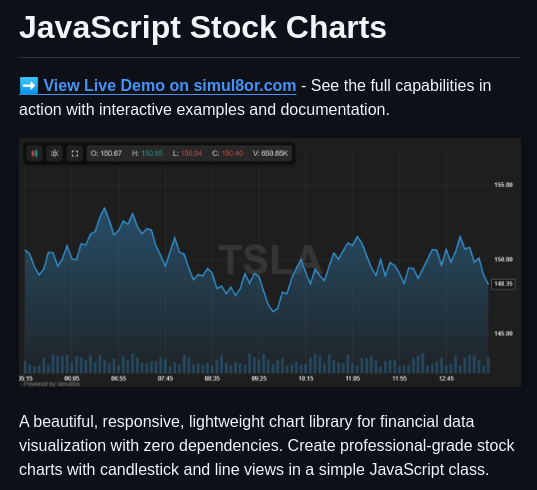Click the high price value H: 150.85
The image size is (537, 490).
click(x=147, y=153)
